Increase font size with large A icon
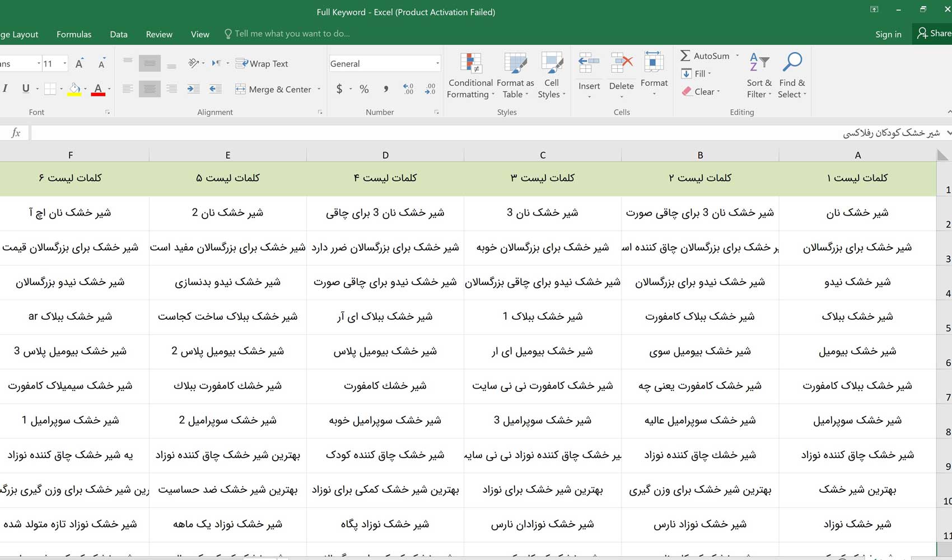The width and height of the screenshot is (952, 560). (x=79, y=64)
